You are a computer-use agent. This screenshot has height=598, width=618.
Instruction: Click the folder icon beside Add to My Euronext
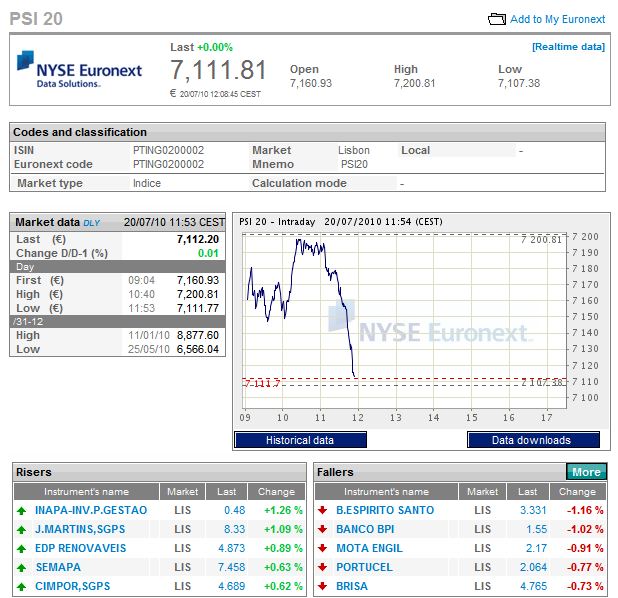[497, 19]
